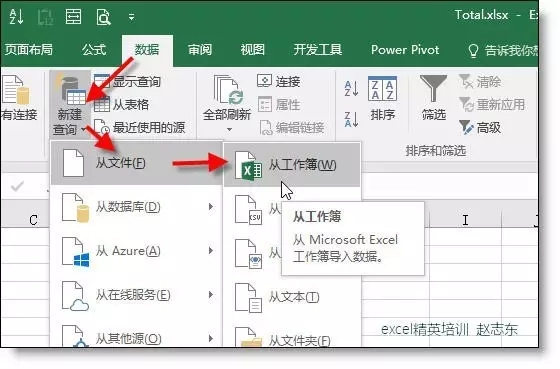Choose 从文本(T) in the submenu
The image size is (560, 369).
click(292, 297)
